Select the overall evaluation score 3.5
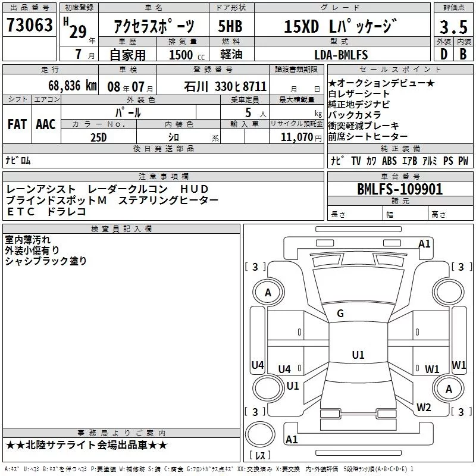This screenshot has height=476, width=476. click(x=453, y=27)
